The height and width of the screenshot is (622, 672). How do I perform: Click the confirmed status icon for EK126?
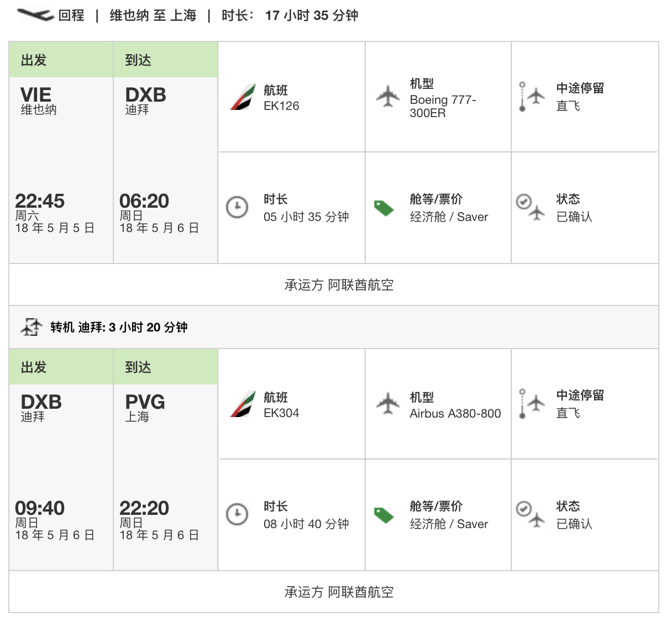point(531,207)
